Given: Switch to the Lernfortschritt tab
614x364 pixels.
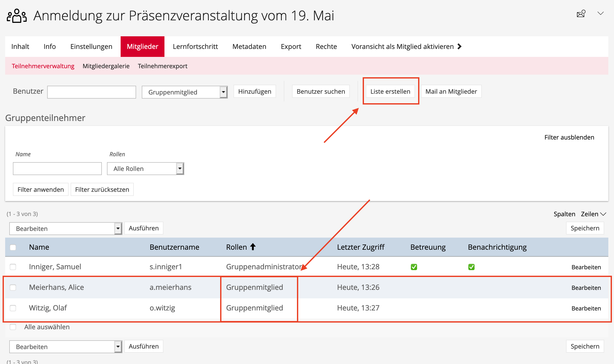Looking at the screenshot, I should 195,47.
